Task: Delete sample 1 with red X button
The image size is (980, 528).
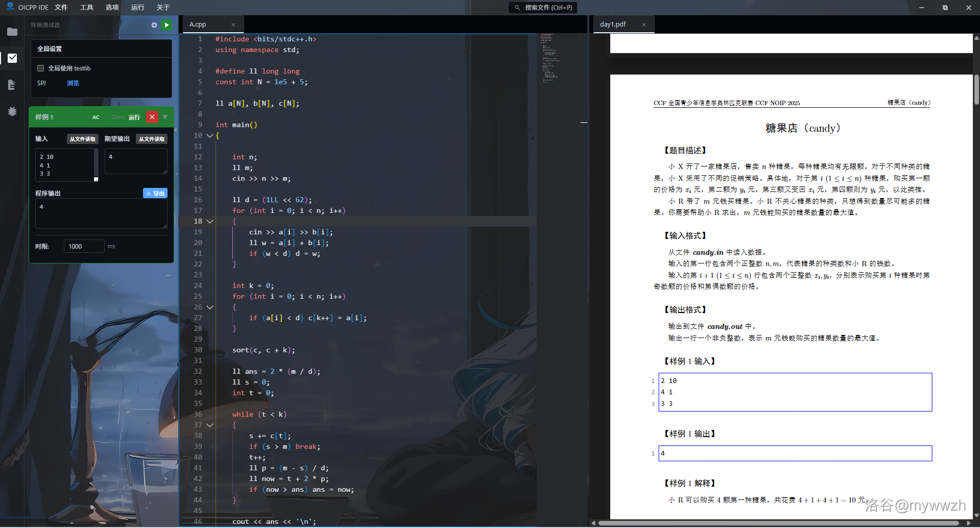Action: tap(152, 117)
